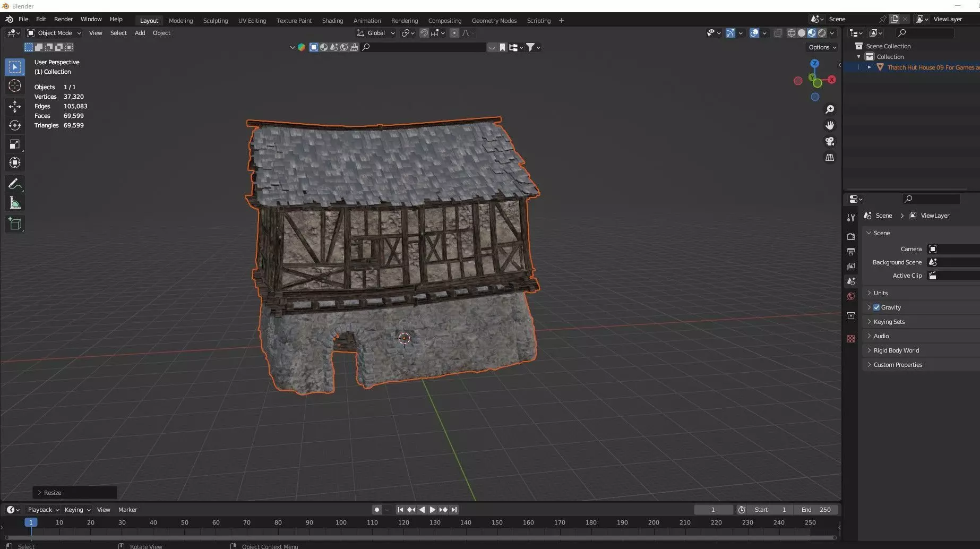Select the Transform tool
The width and height of the screenshot is (980, 549).
coord(15,163)
